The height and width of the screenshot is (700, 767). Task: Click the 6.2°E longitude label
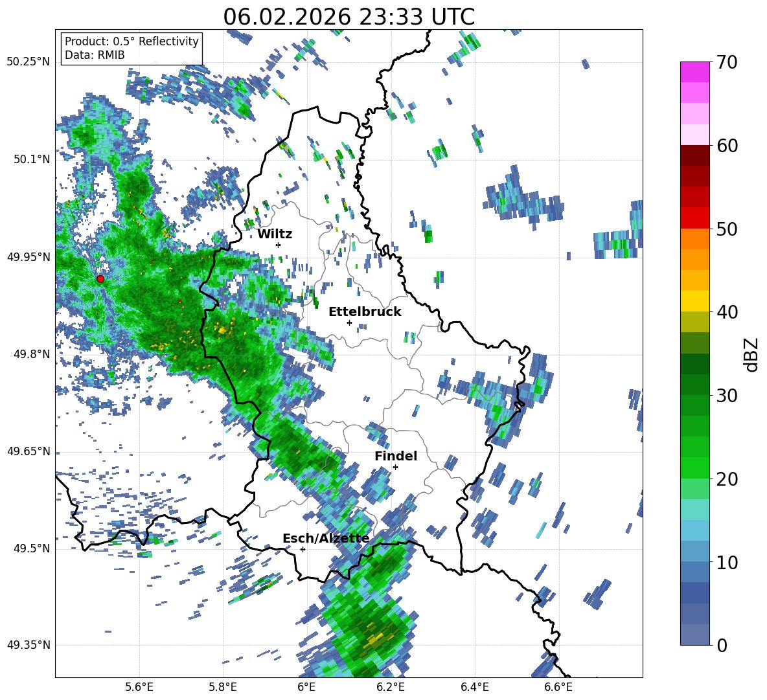coord(391,687)
